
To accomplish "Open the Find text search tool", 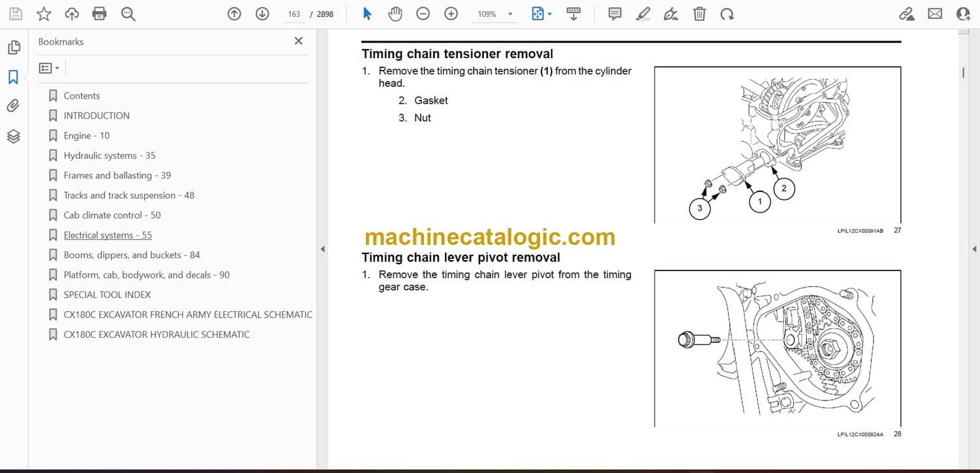I will point(128,14).
